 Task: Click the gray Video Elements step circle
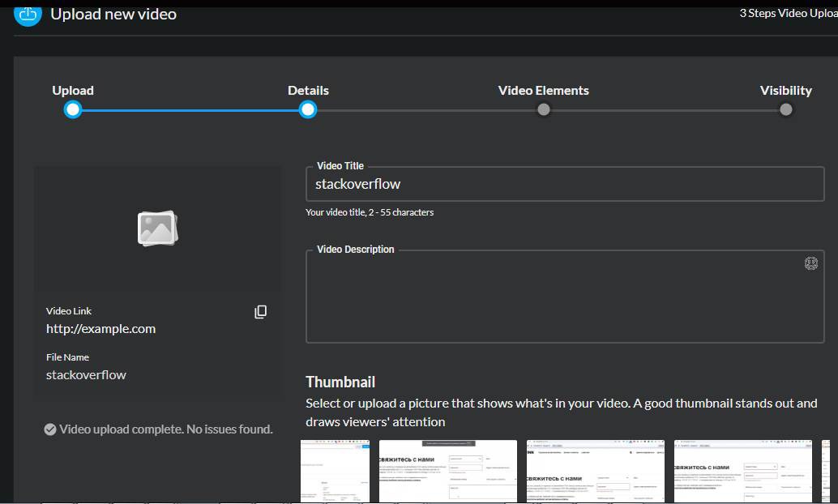[544, 109]
